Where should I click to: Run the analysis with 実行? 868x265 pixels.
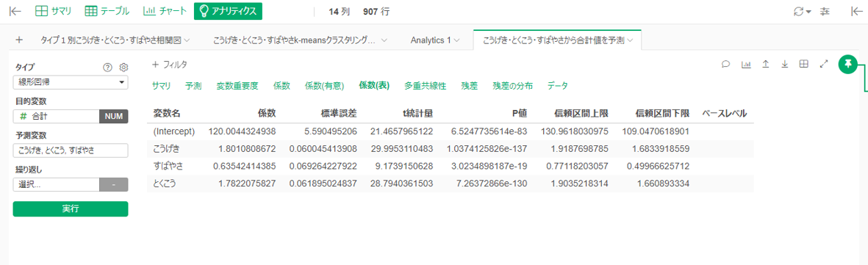click(71, 208)
